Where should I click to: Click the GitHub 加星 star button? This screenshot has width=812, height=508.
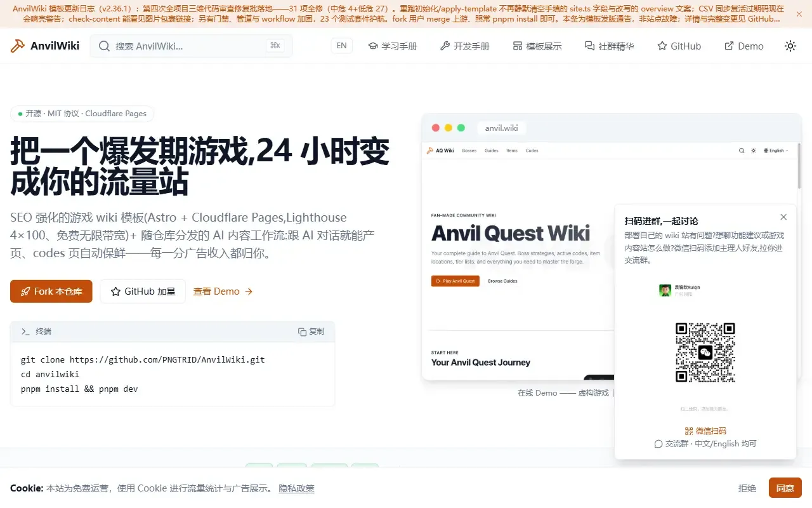click(143, 291)
